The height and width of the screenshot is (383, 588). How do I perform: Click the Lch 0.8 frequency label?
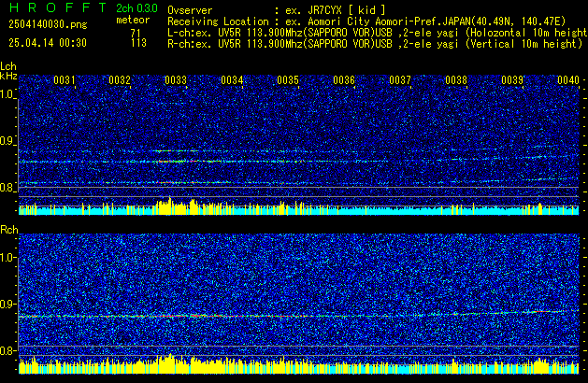coord(7,188)
